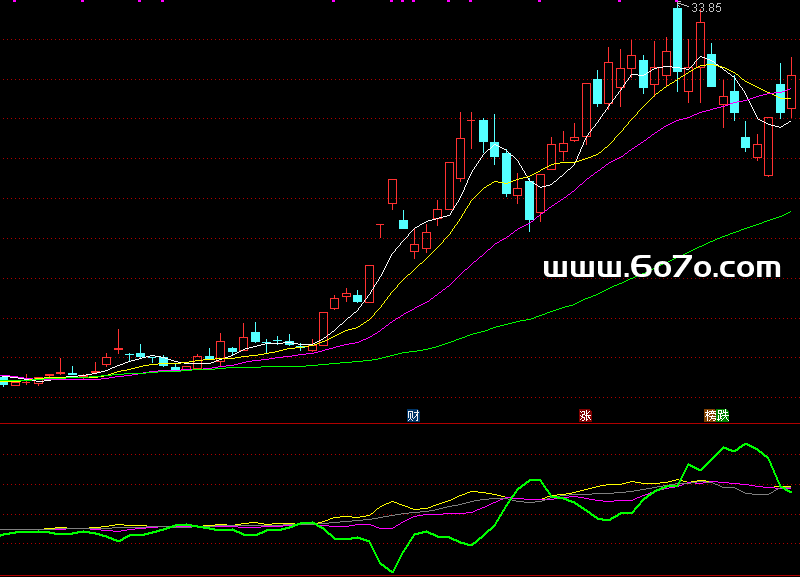Image resolution: width=800 pixels, height=577 pixels.
Task: Select the tall cyan candlestick below 33.85
Action: [x=678, y=40]
